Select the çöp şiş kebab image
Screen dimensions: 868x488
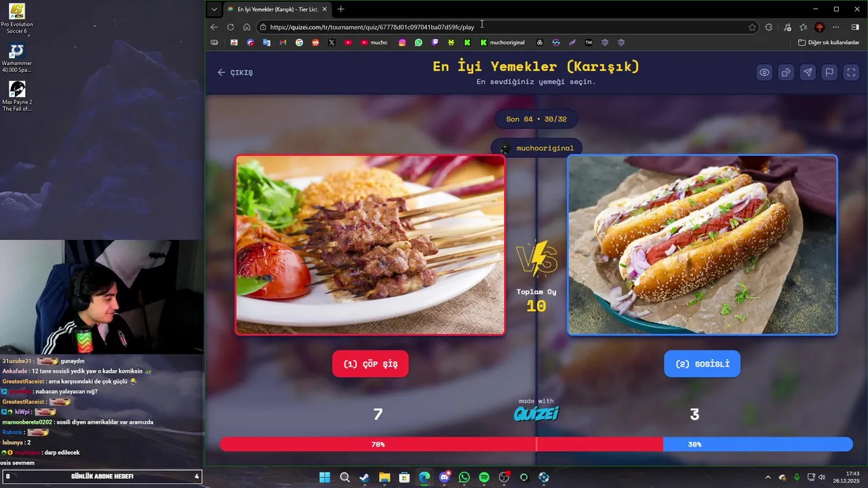point(370,245)
